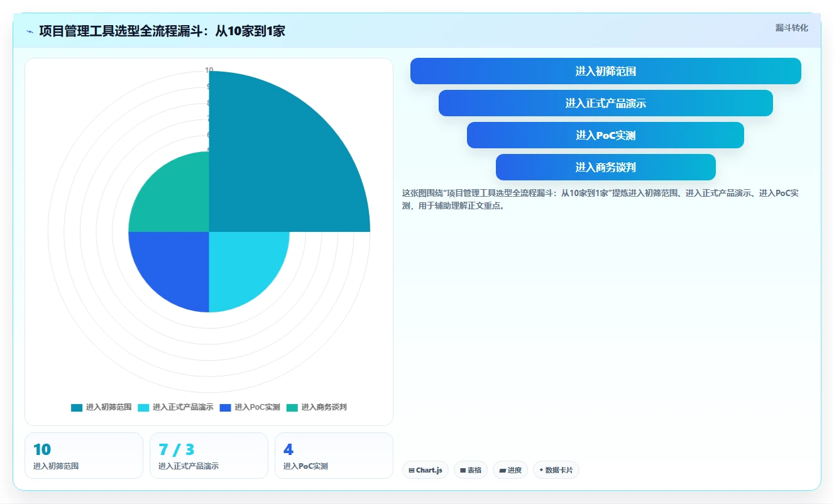834x504 pixels.
Task: Select the 进入商务谈判 funnel bar
Action: (x=606, y=167)
